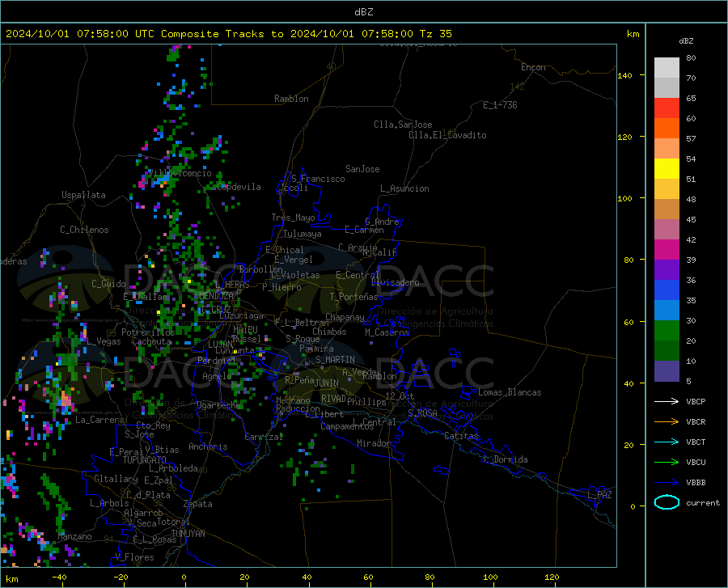728x588 pixels.
Task: Select the dark green 20 dBZ color swatch
Action: point(667,351)
